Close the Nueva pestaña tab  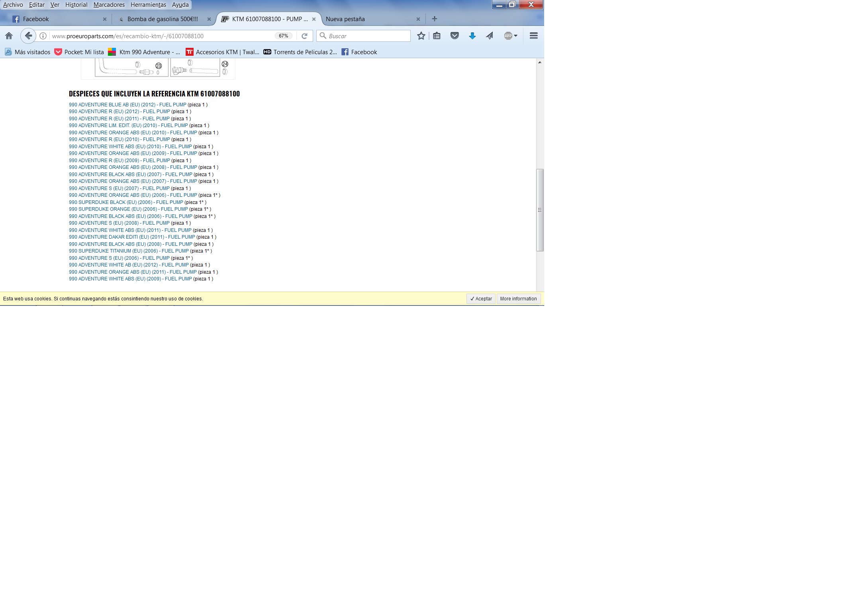point(418,19)
